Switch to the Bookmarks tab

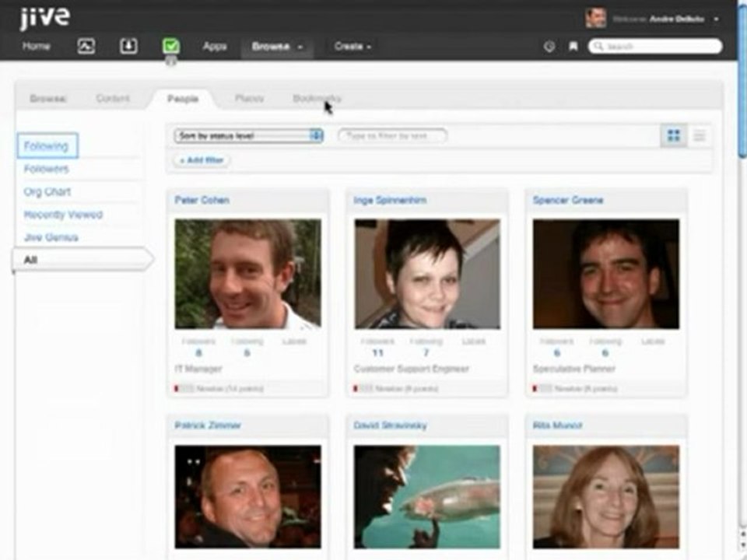[317, 98]
